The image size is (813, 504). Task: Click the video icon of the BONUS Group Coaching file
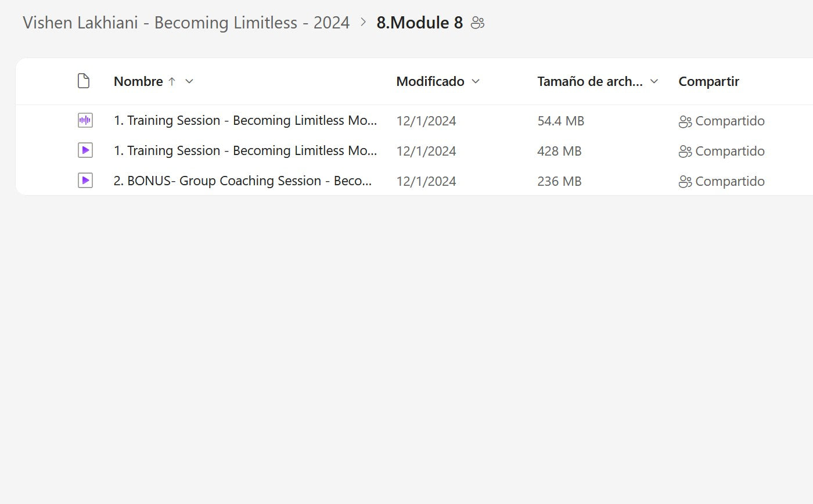[x=85, y=181]
